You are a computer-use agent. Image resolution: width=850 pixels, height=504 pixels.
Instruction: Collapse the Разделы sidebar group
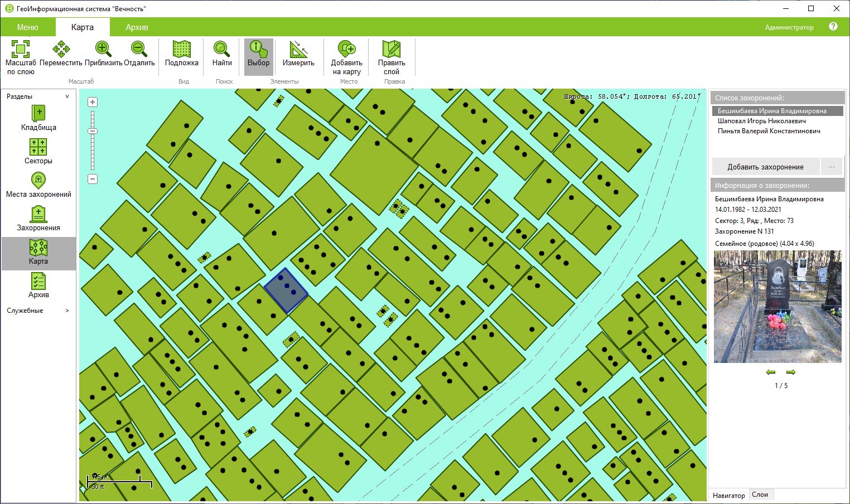pyautogui.click(x=67, y=96)
